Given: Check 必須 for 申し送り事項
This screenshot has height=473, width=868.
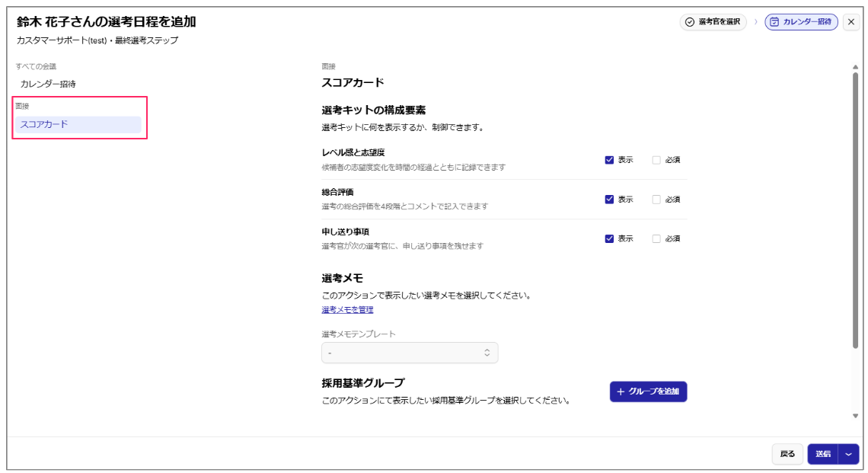Looking at the screenshot, I should (x=656, y=238).
